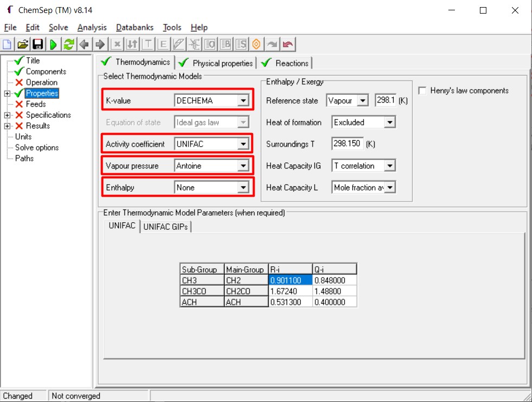The image size is (532, 402).
Task: Expand the Specifications tree node
Action: (x=7, y=115)
